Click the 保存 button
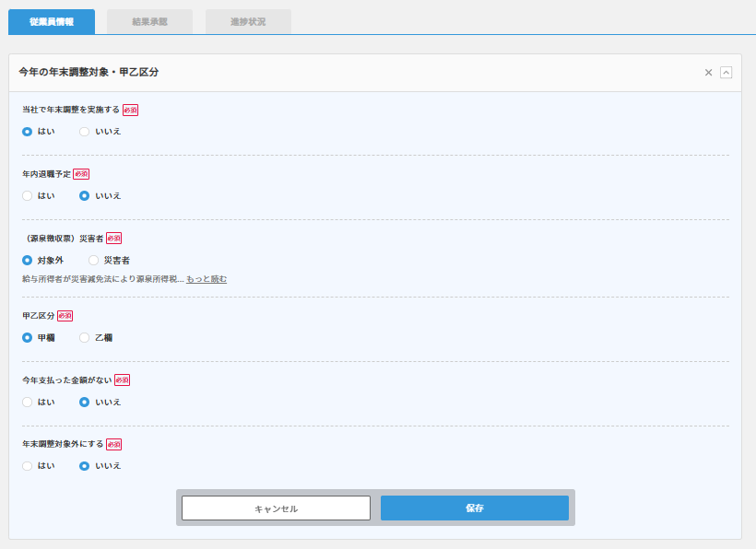 coord(474,508)
